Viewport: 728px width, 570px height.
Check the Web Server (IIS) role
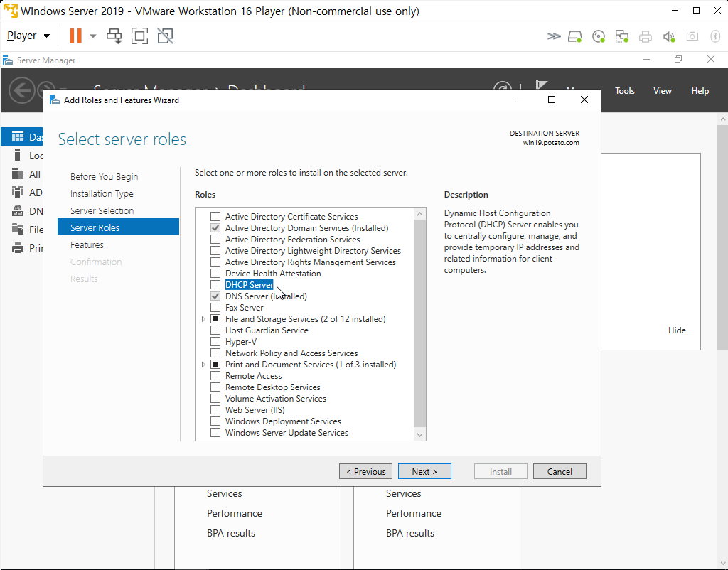pos(215,410)
